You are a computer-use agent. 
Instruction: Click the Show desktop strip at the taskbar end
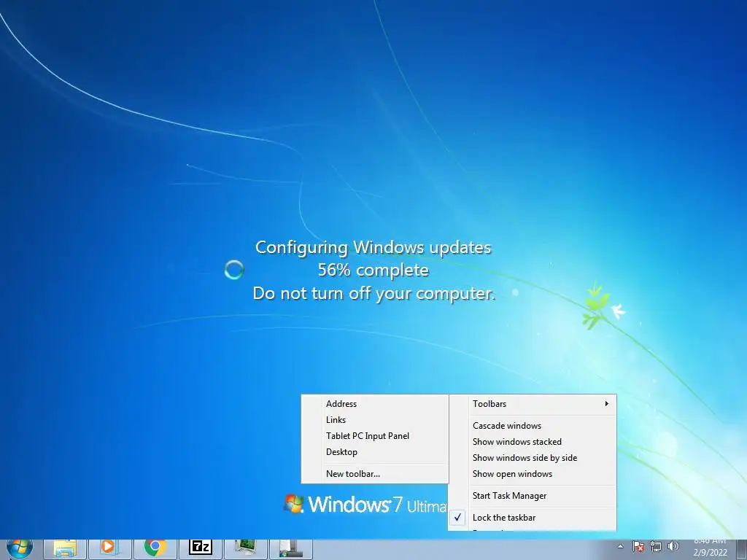point(742,550)
